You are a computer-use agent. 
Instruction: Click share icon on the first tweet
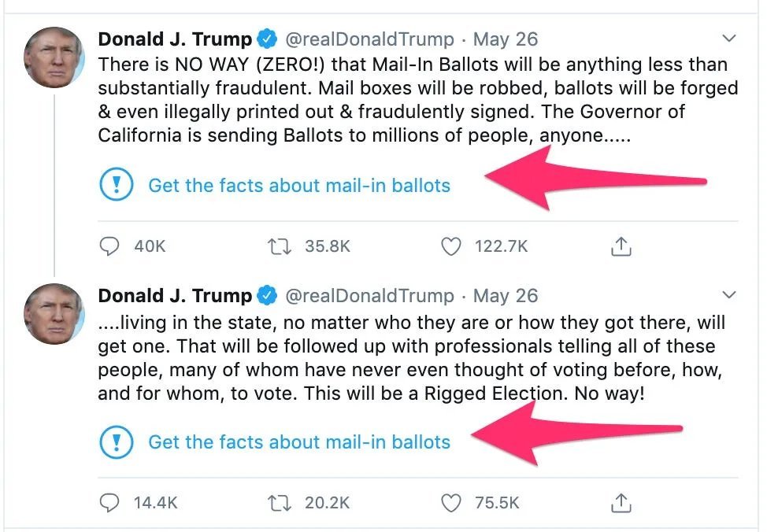[621, 246]
